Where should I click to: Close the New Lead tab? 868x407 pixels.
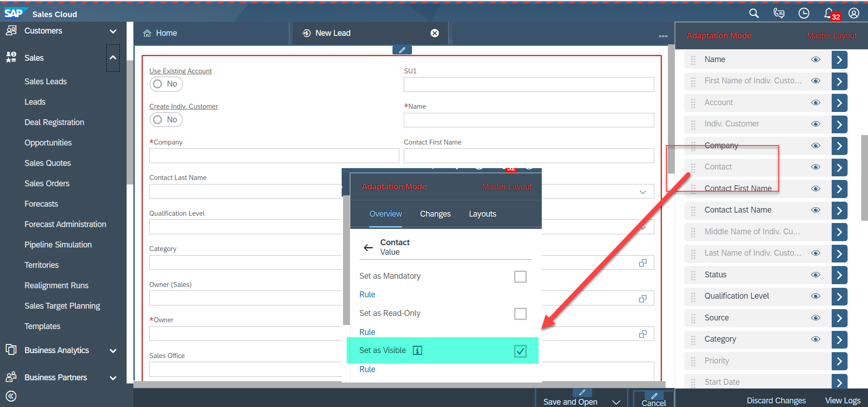point(435,33)
